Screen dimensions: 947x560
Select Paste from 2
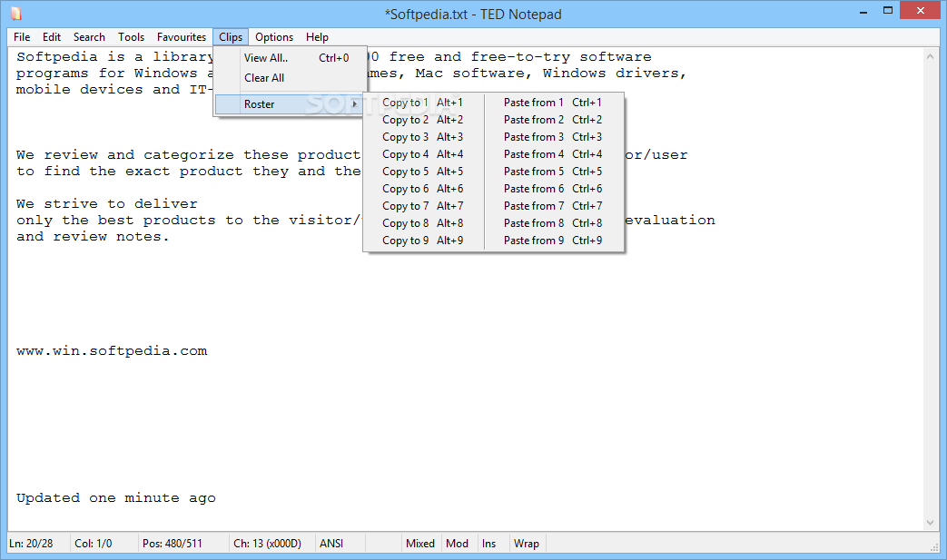pyautogui.click(x=553, y=120)
